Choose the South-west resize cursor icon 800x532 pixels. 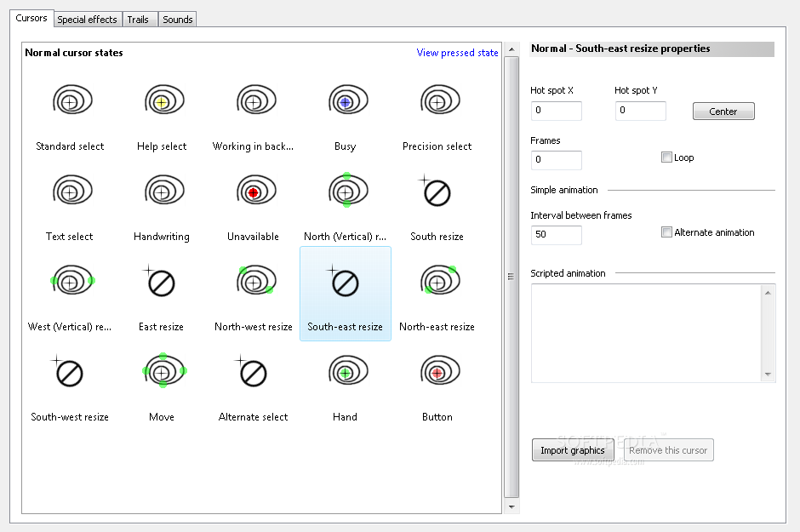(67, 371)
